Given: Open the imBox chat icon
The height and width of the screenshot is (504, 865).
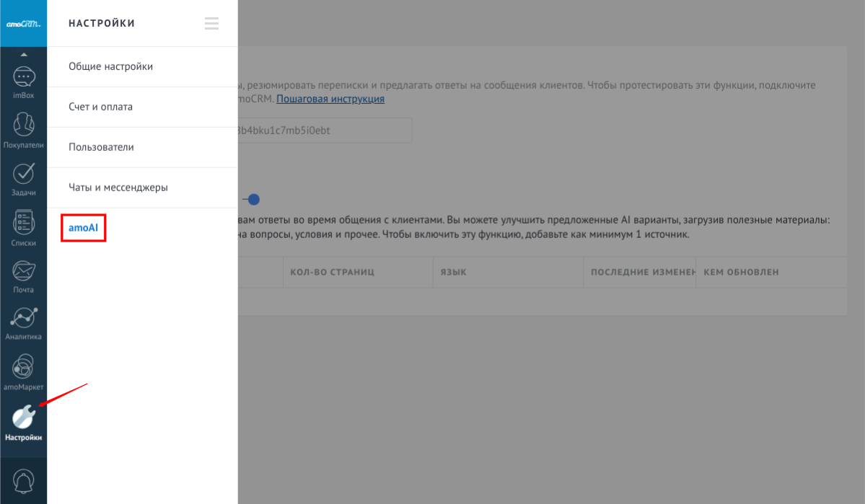Looking at the screenshot, I should [23, 78].
